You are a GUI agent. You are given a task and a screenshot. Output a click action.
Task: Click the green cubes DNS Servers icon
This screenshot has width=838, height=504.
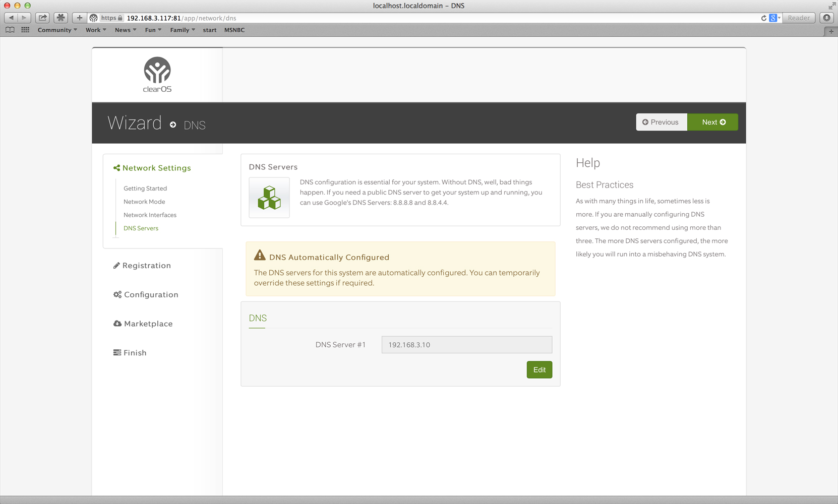pos(269,198)
